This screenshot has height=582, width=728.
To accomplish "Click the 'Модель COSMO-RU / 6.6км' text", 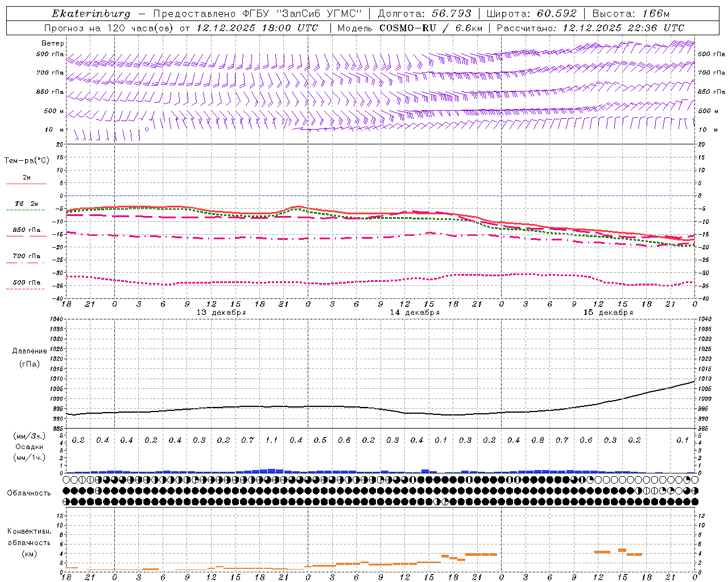I will click(x=409, y=28).
